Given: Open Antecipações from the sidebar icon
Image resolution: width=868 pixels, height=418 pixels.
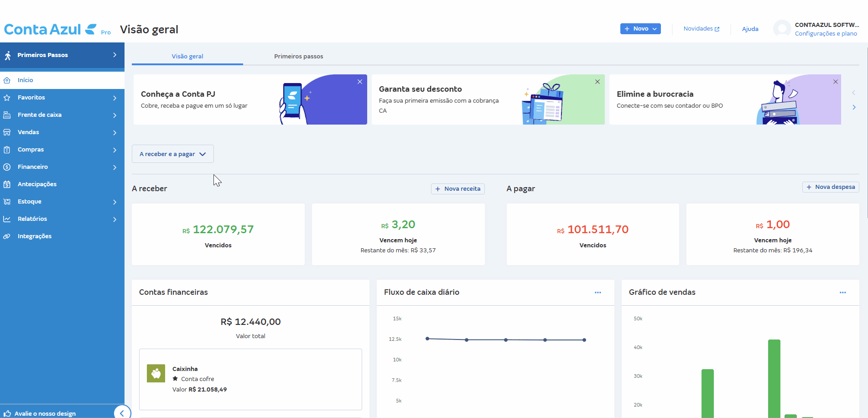Looking at the screenshot, I should (x=7, y=184).
